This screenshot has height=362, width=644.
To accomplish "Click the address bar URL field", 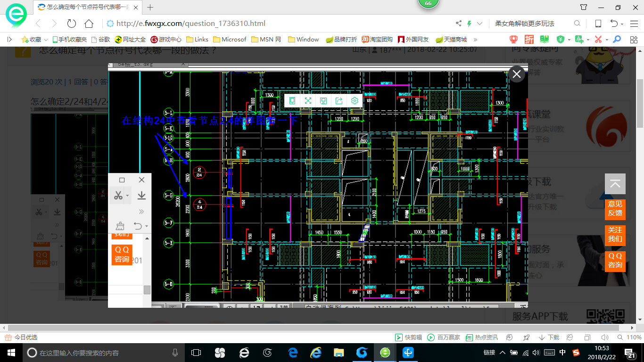I will pos(278,24).
